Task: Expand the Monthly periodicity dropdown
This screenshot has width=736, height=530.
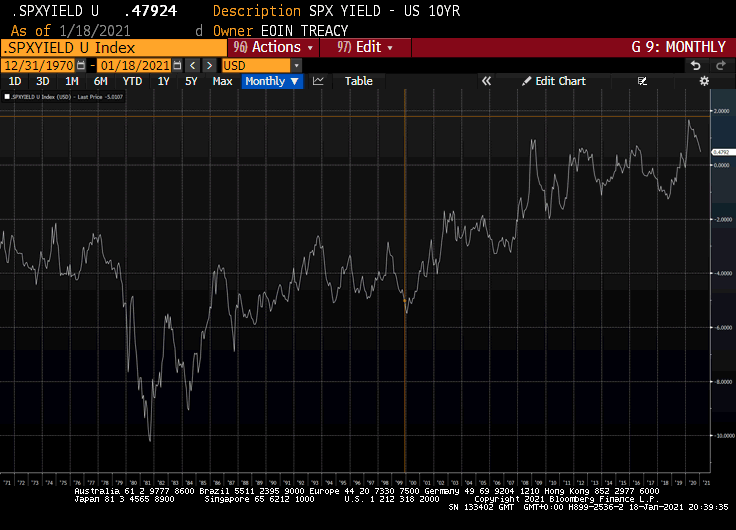Action: (272, 81)
